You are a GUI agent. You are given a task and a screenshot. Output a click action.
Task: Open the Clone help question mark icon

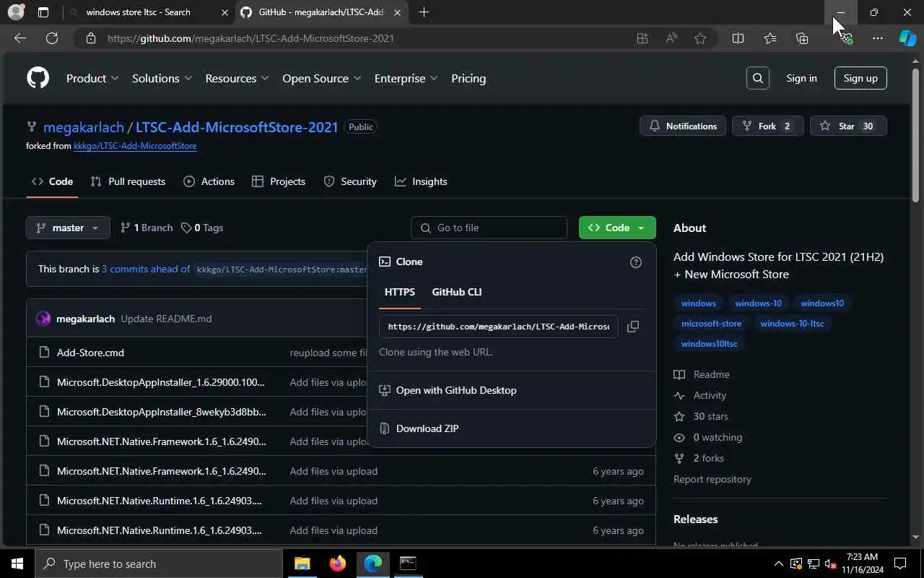tap(636, 262)
